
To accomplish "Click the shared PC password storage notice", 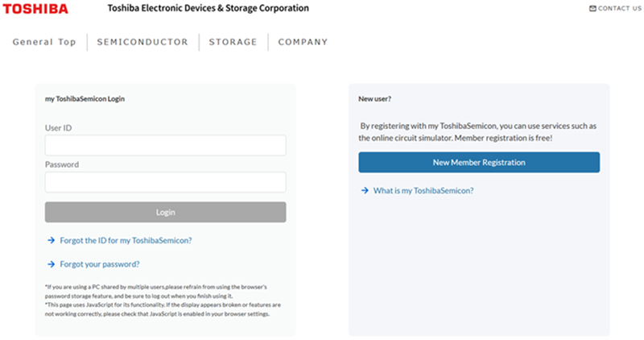I will pos(156,292).
